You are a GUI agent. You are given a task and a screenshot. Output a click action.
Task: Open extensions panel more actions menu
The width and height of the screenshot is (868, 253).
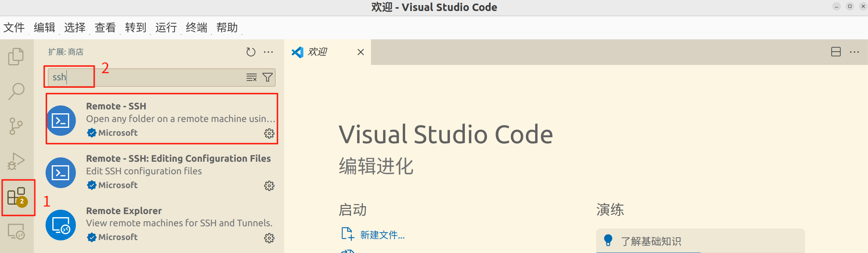(268, 52)
